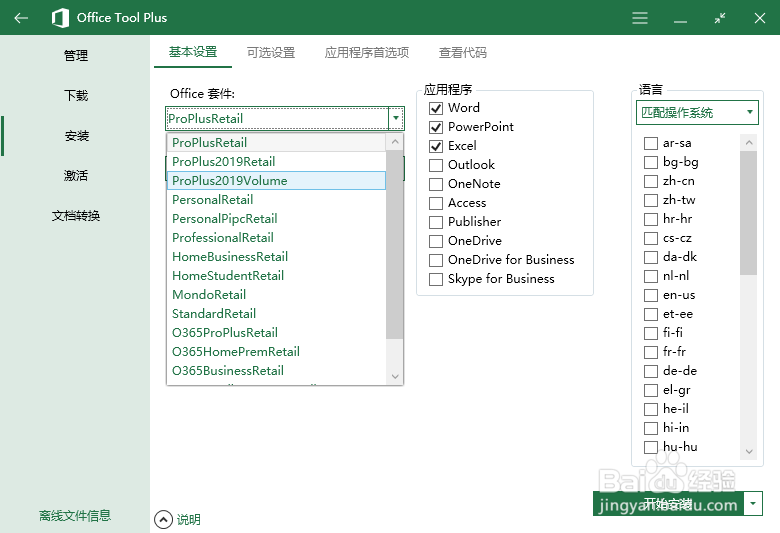The width and height of the screenshot is (780, 533).
Task: Check the bg-bg language box
Action: (651, 162)
